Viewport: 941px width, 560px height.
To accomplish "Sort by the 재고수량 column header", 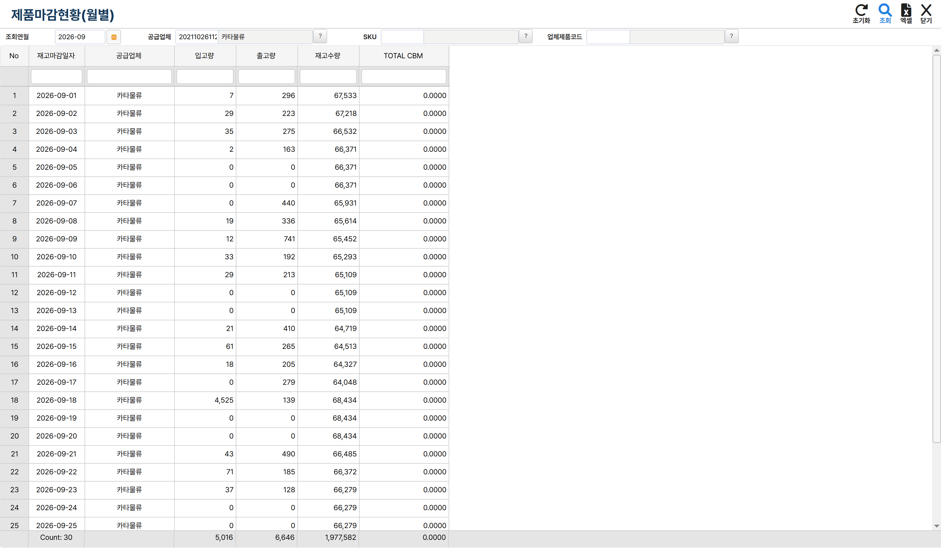I will 328,56.
